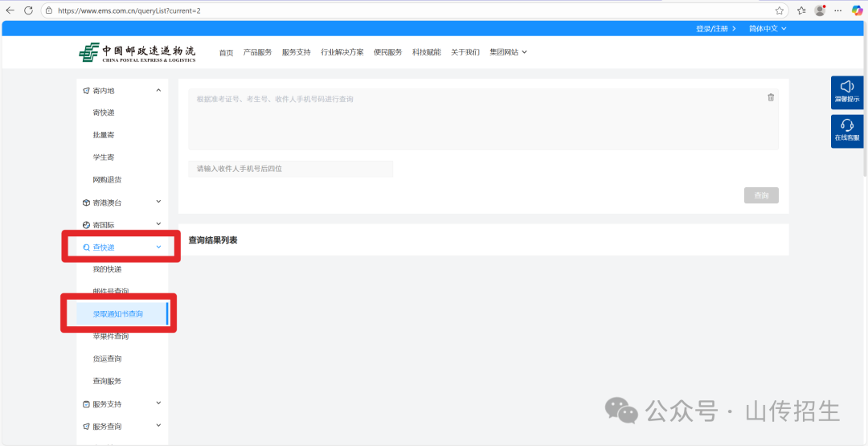The height and width of the screenshot is (446, 868).
Task: Open the 温馨提示 speaker panel
Action: tap(847, 92)
